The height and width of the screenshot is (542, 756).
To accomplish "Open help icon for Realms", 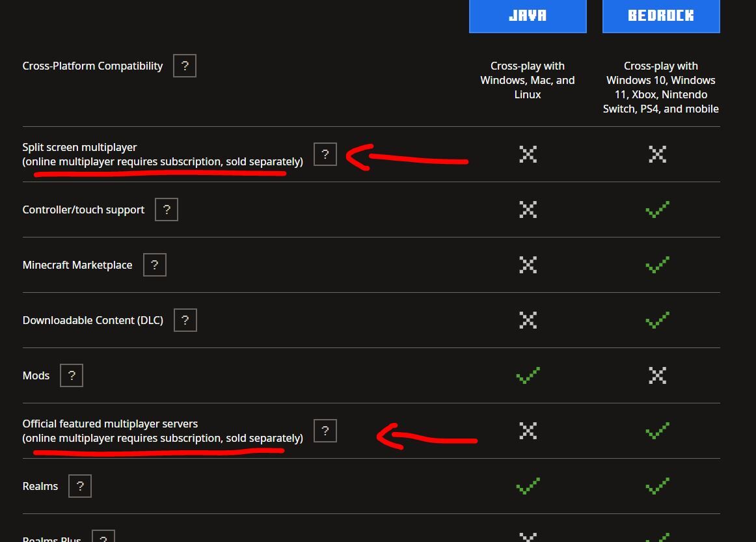I will (x=80, y=486).
